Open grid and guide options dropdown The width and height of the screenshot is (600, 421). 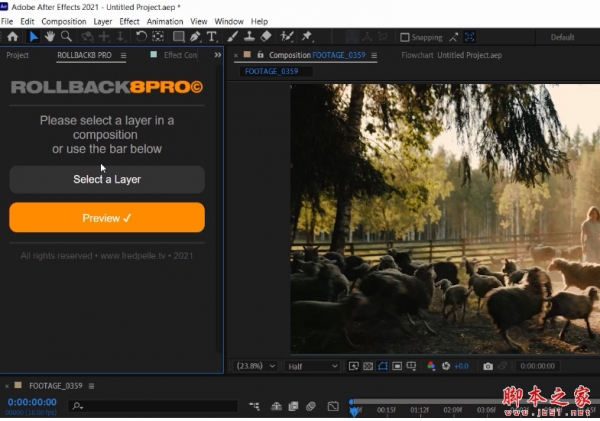[411, 366]
